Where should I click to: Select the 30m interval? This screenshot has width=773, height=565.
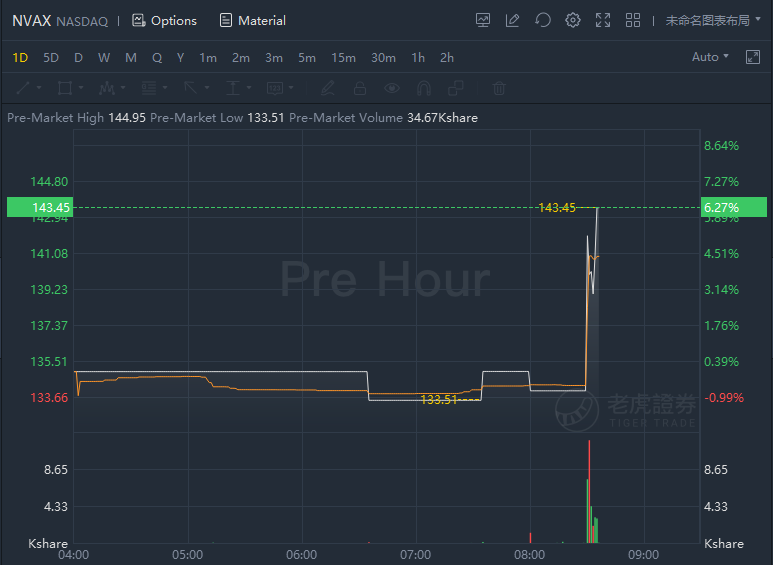[383, 58]
